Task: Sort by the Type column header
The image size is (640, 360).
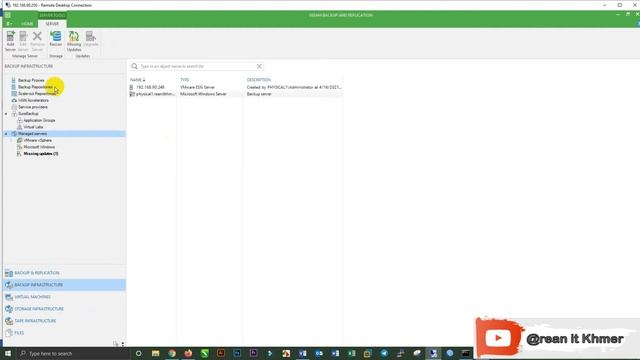Action: coord(184,80)
